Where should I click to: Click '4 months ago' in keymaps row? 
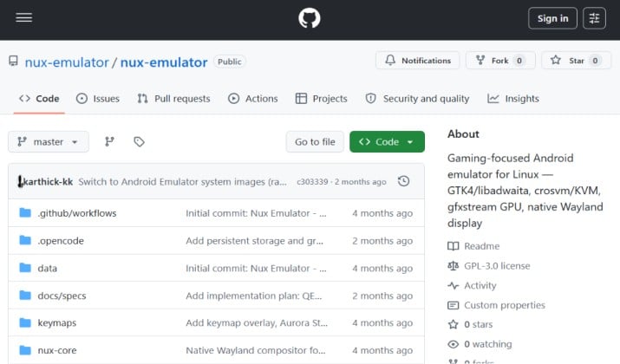coord(382,323)
